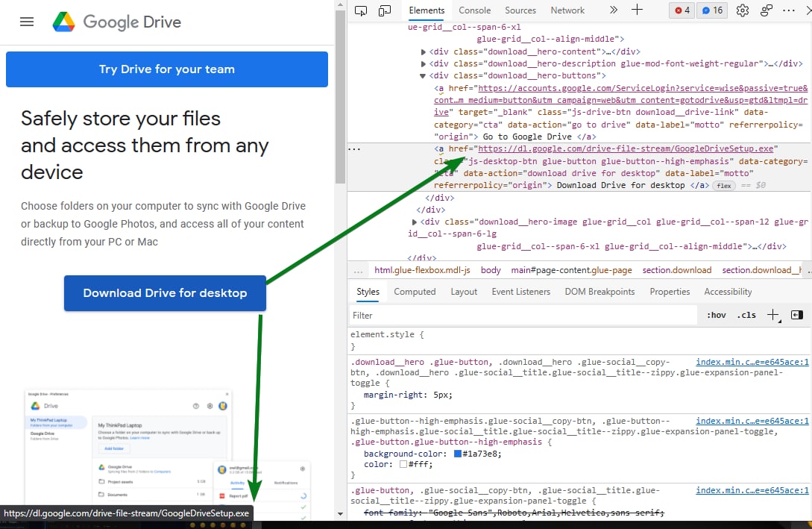The width and height of the screenshot is (812, 529).
Task: Open the Layout tab
Action: 464,292
